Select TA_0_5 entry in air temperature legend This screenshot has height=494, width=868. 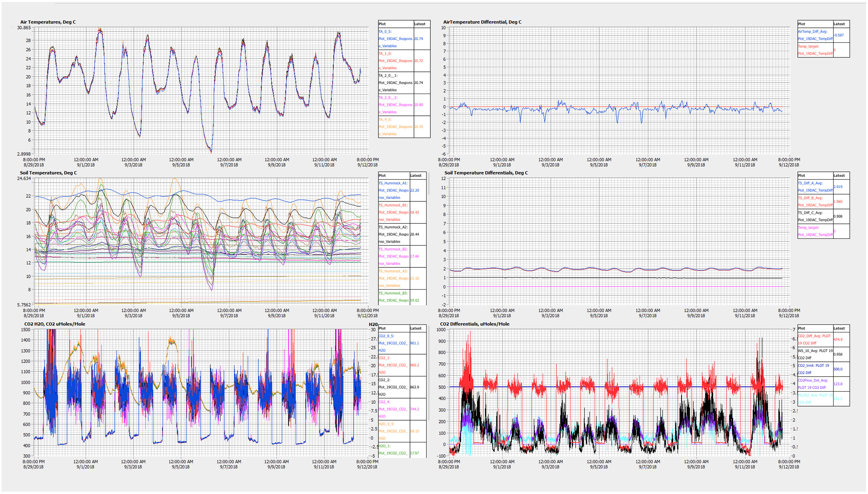pos(395,39)
